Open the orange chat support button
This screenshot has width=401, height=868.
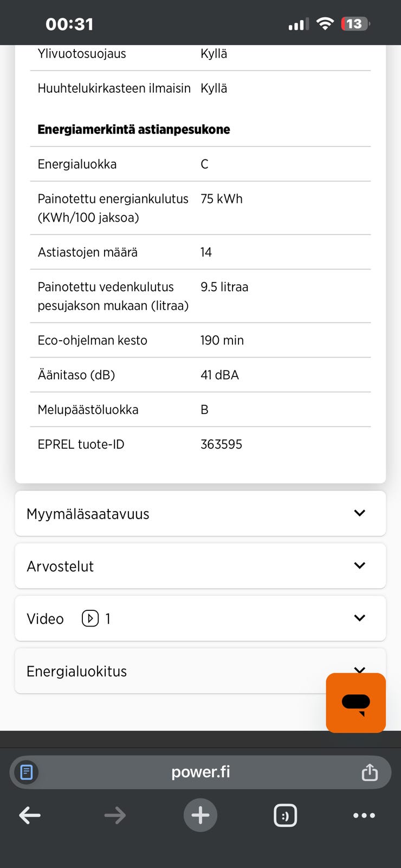click(355, 703)
